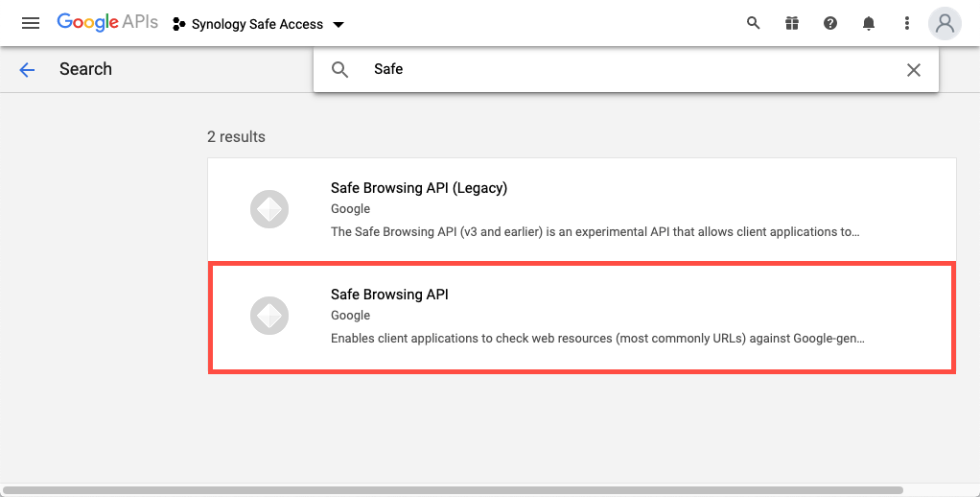Open the Safe Browsing API (Legacy) result
Image resolution: width=980 pixels, height=497 pixels.
pyautogui.click(x=582, y=210)
